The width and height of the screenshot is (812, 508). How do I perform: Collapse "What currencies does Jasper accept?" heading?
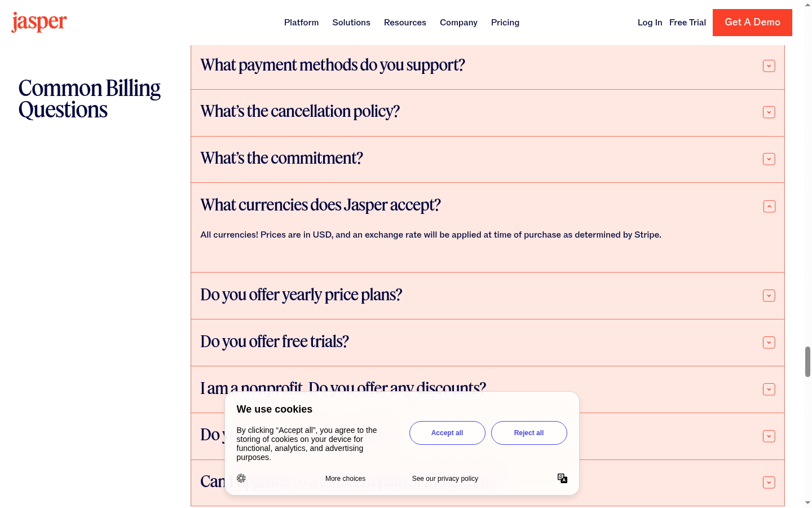click(x=320, y=205)
